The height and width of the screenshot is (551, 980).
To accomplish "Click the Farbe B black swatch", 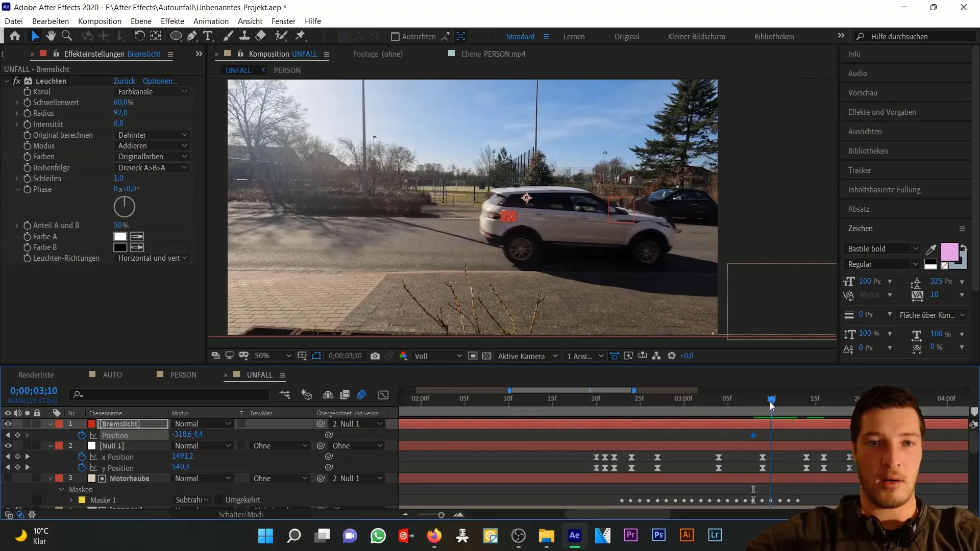I will (120, 247).
